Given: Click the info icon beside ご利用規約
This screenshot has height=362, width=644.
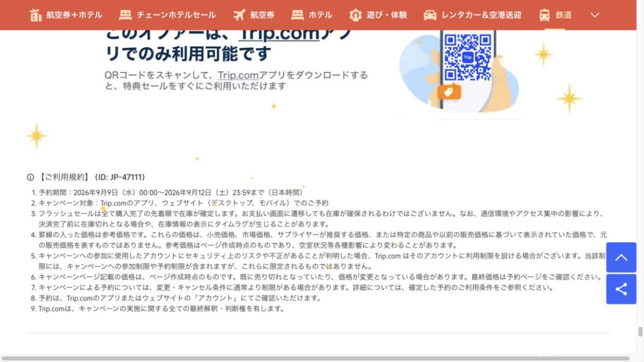Looking at the screenshot, I should [30, 178].
